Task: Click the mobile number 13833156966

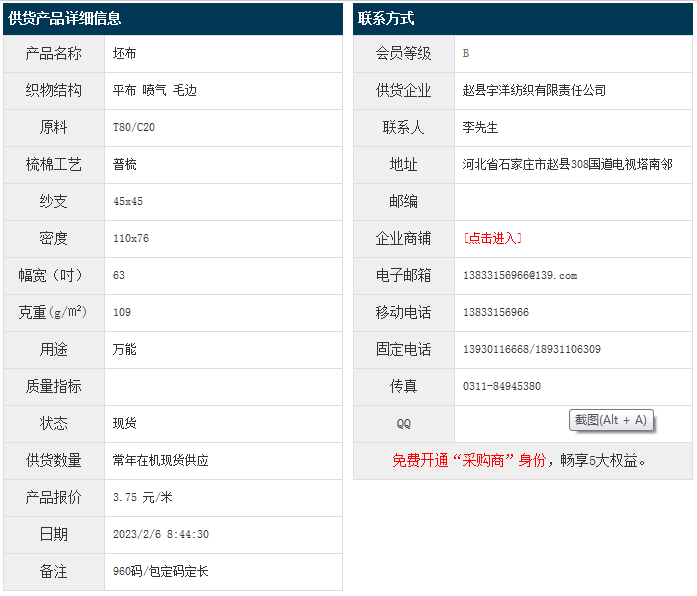Action: [x=496, y=312]
